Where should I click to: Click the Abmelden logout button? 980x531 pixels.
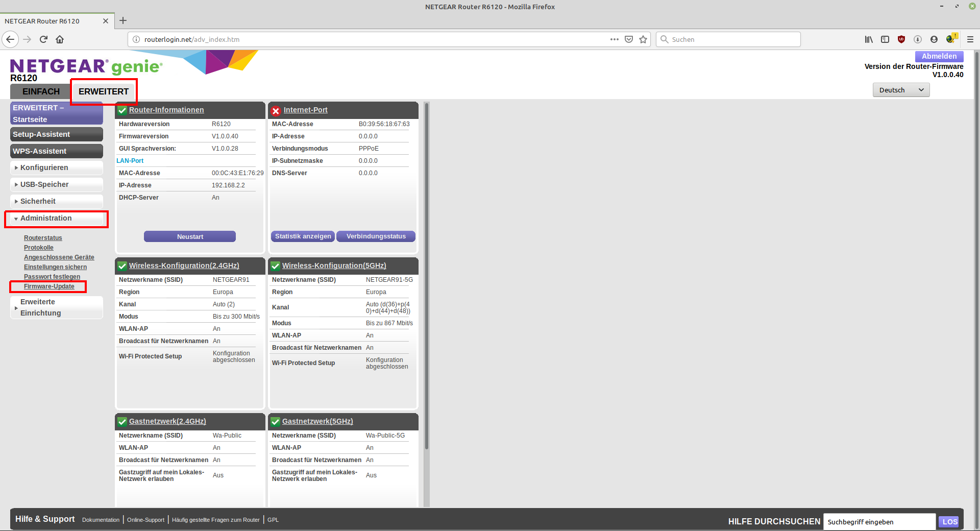[939, 56]
